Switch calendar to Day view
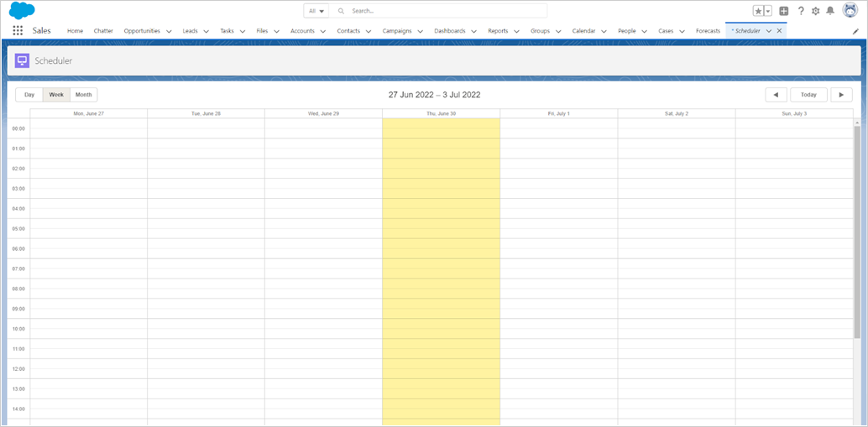Screen dimensions: 868x427 (29, 95)
